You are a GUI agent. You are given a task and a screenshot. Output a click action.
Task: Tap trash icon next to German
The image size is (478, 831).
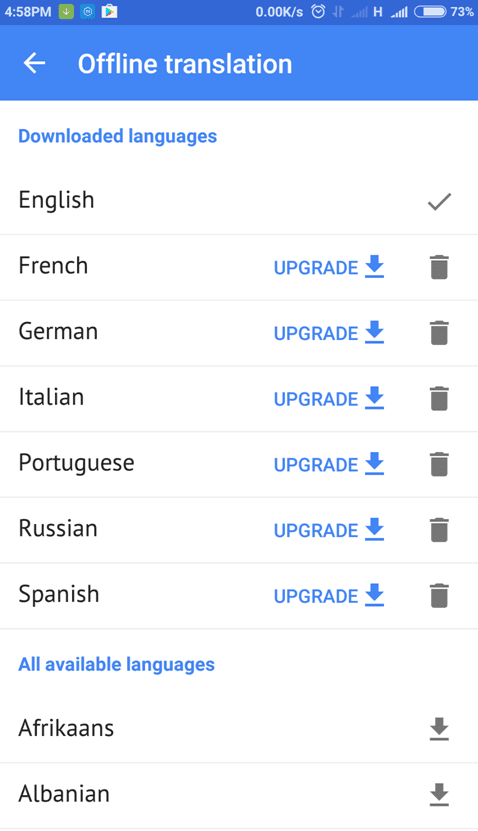(x=439, y=333)
